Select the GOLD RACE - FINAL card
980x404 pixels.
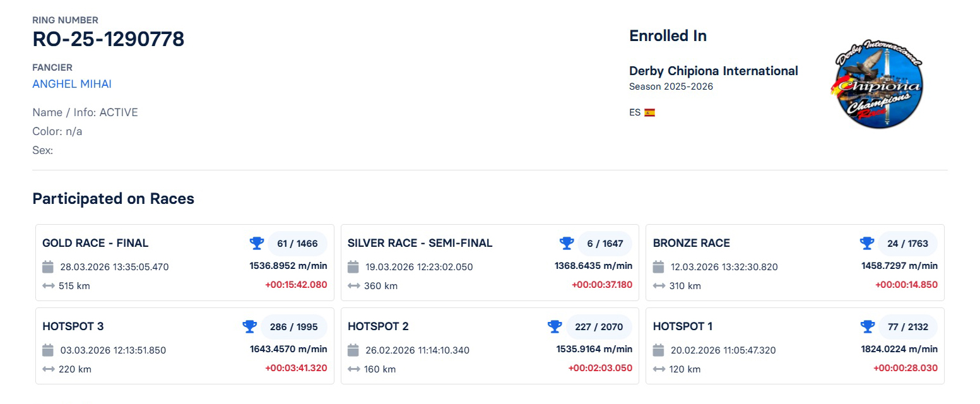coord(185,263)
